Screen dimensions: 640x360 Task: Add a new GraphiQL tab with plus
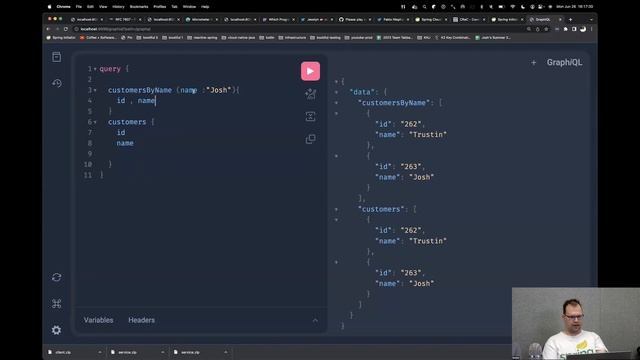click(x=533, y=62)
